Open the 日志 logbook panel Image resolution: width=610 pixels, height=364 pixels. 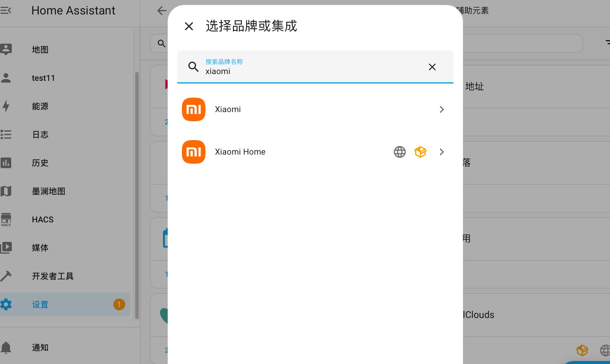(x=40, y=135)
